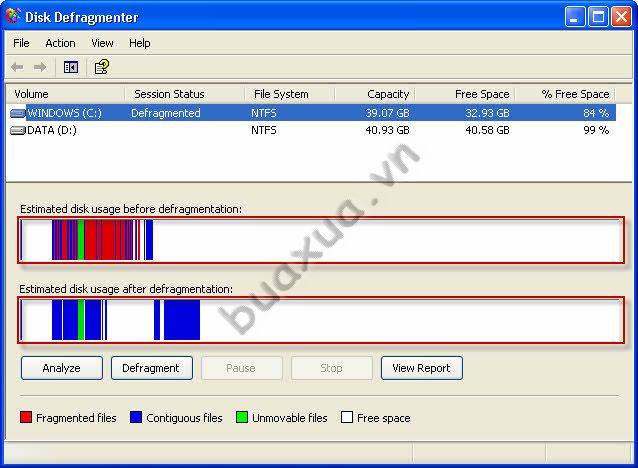Click the Stop button
This screenshot has width=638, height=468.
(332, 368)
